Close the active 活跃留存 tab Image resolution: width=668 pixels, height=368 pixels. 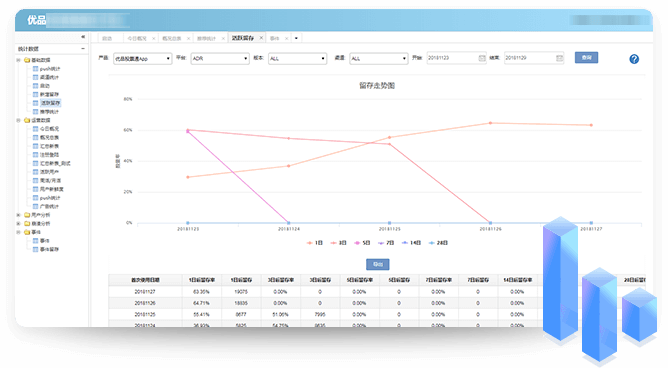(261, 38)
